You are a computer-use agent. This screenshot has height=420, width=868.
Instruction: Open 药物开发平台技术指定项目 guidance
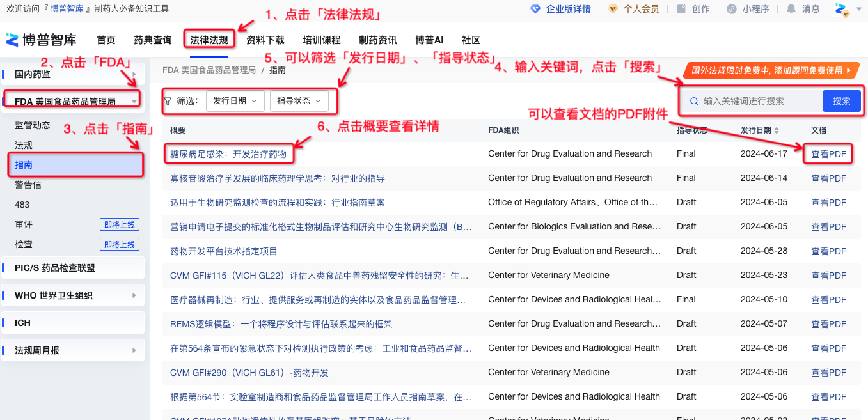tap(224, 251)
